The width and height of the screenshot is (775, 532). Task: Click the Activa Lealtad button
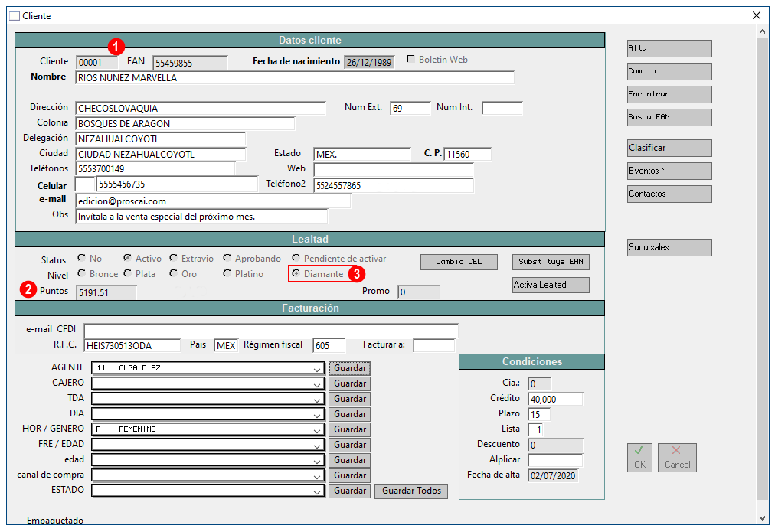click(551, 285)
